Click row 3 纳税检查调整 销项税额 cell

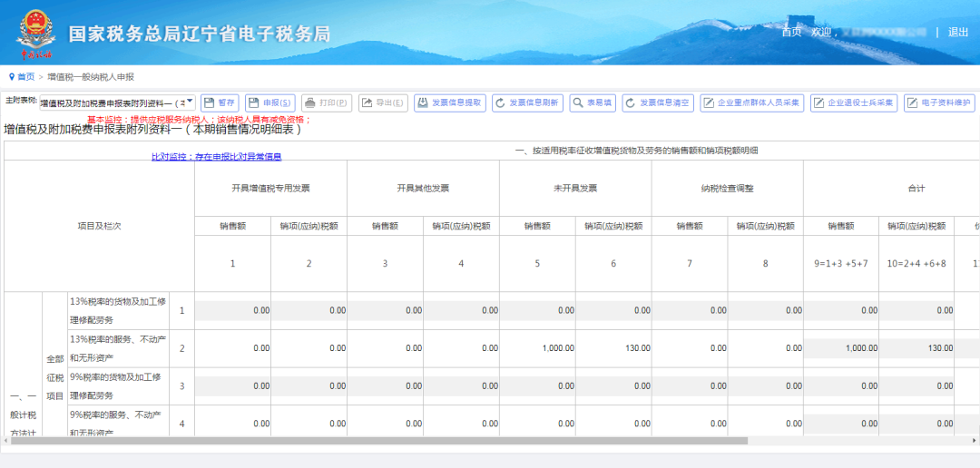(x=766, y=386)
